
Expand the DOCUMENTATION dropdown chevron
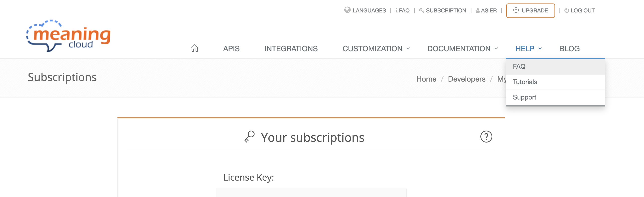(496, 49)
